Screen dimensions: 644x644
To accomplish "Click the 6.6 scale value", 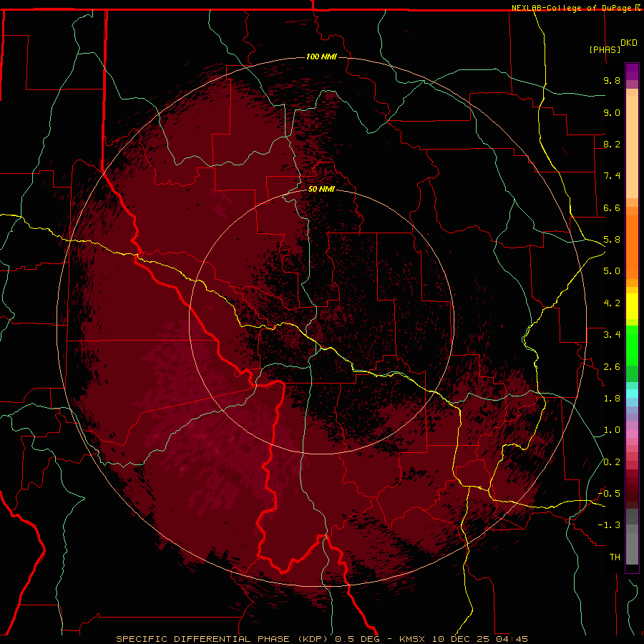I will point(612,208).
